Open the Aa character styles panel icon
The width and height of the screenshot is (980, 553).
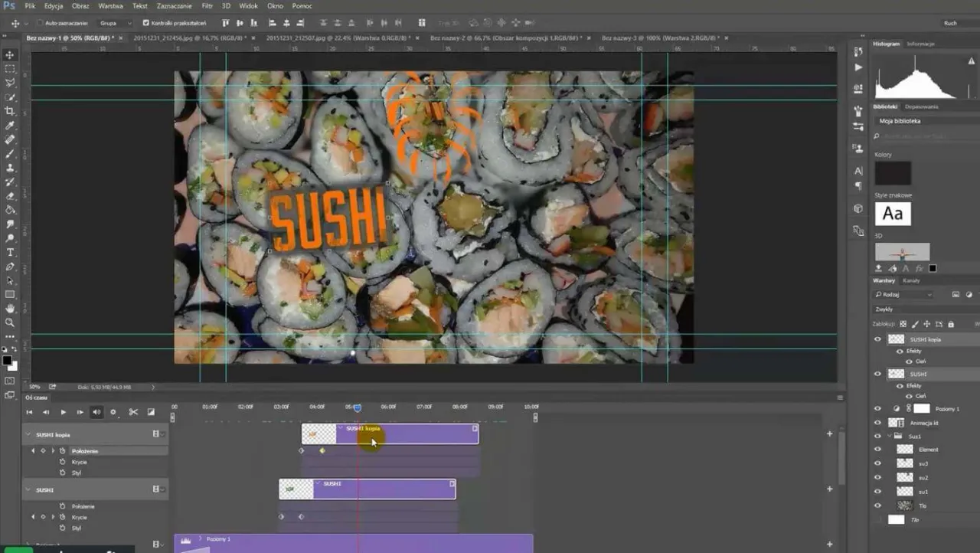[x=893, y=214]
